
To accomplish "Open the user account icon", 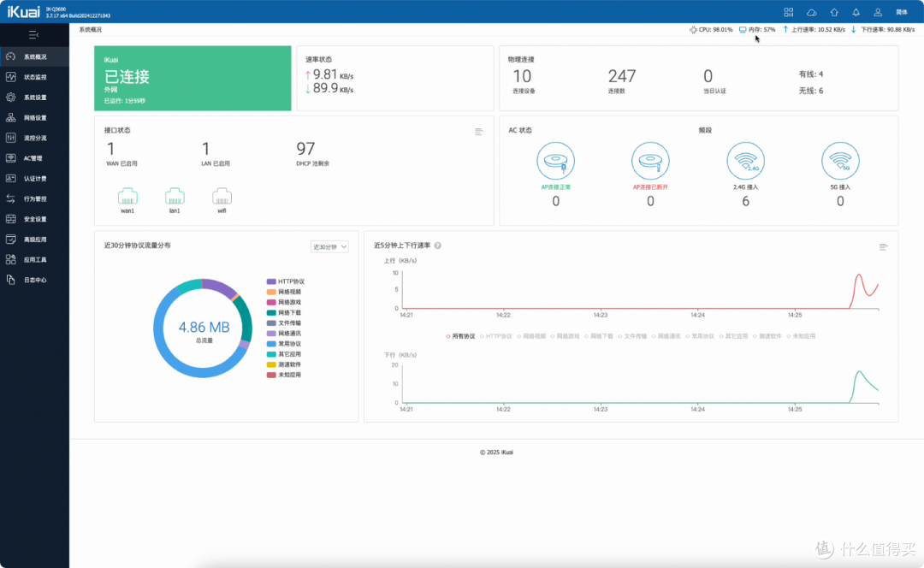I will (878, 12).
